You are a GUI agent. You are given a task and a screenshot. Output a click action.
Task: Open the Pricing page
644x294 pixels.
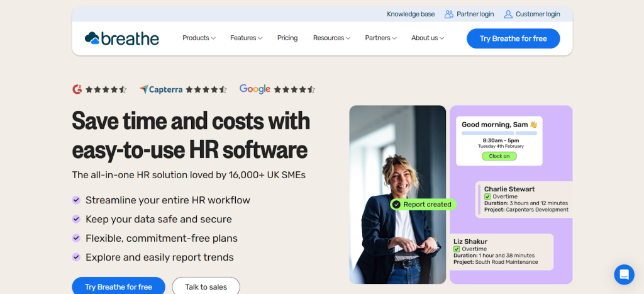pyautogui.click(x=287, y=38)
